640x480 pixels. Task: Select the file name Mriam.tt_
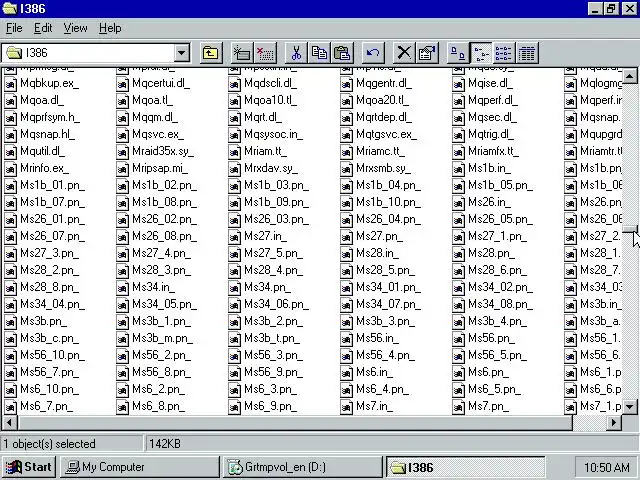(x=265, y=151)
